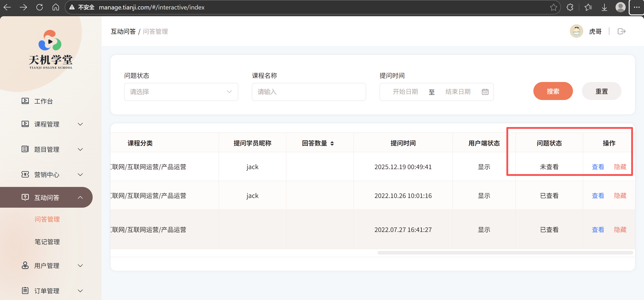Open the browser extensions puzzle icon

tap(570, 7)
